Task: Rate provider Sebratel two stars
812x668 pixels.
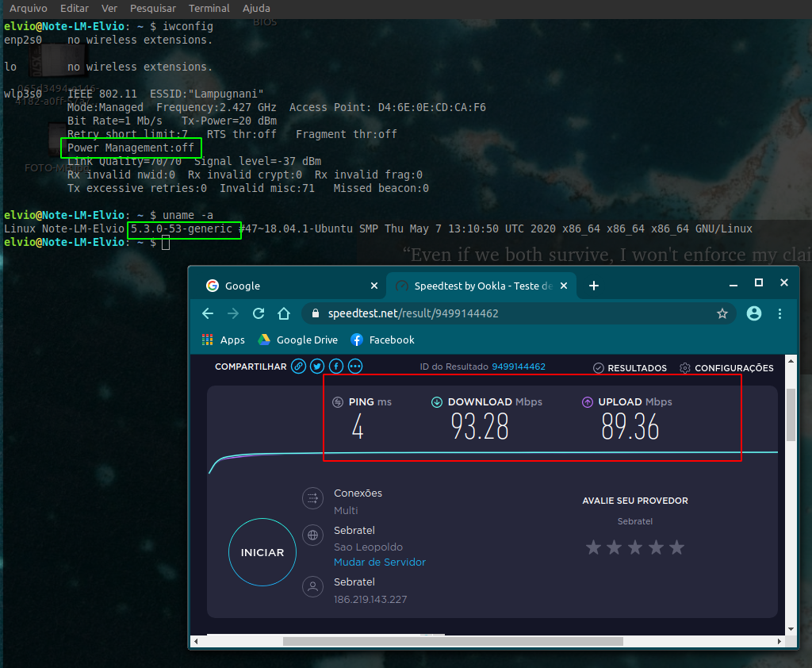Action: point(615,547)
